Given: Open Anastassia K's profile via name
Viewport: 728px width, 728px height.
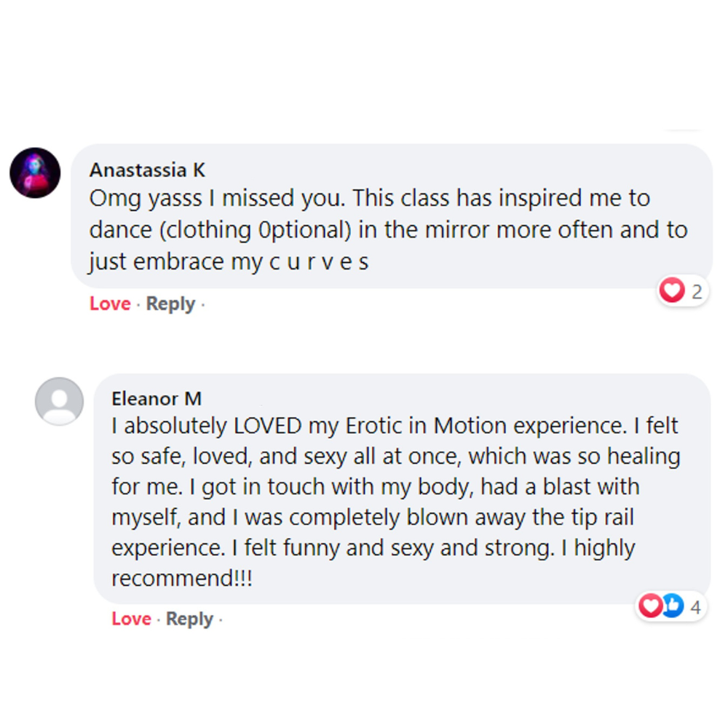Looking at the screenshot, I should tap(147, 170).
